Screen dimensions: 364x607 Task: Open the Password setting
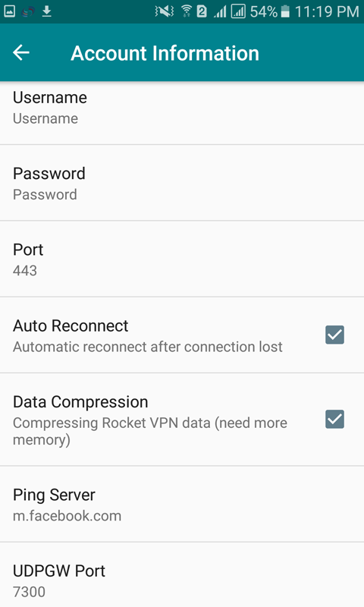click(182, 183)
